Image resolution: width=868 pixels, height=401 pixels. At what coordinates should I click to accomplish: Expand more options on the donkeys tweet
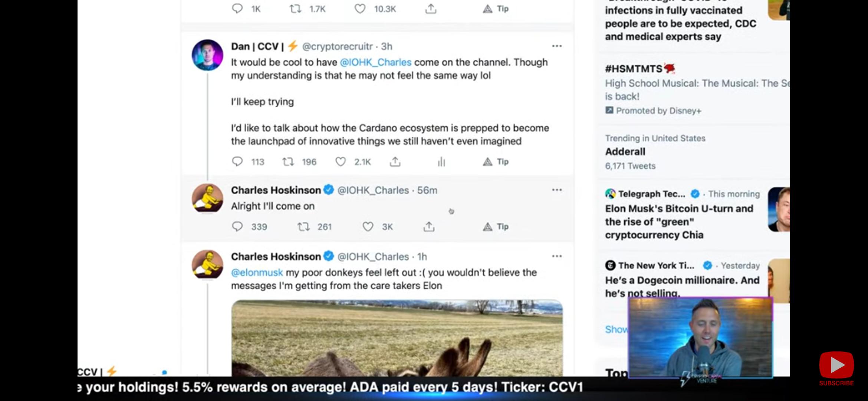point(557,256)
